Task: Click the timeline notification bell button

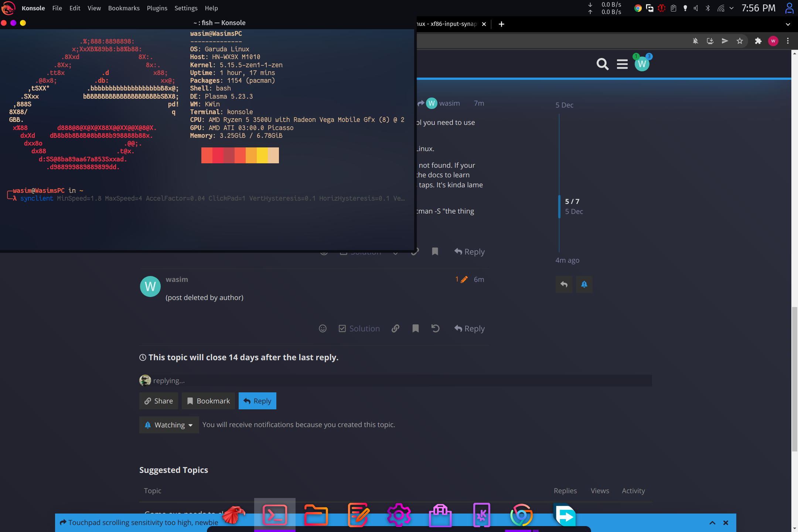Action: [584, 284]
